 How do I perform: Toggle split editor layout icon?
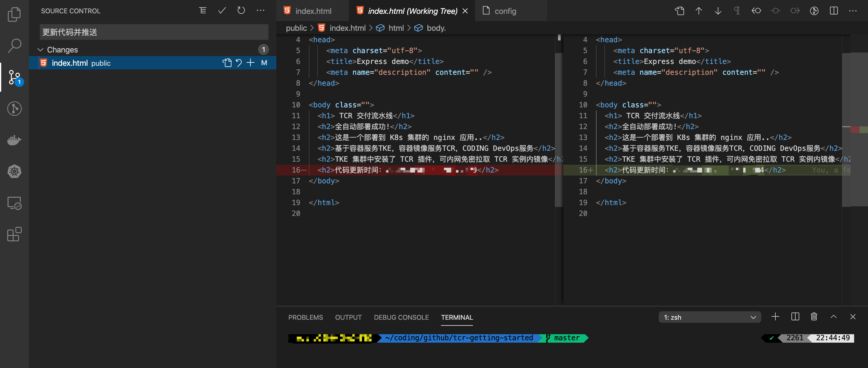834,11
